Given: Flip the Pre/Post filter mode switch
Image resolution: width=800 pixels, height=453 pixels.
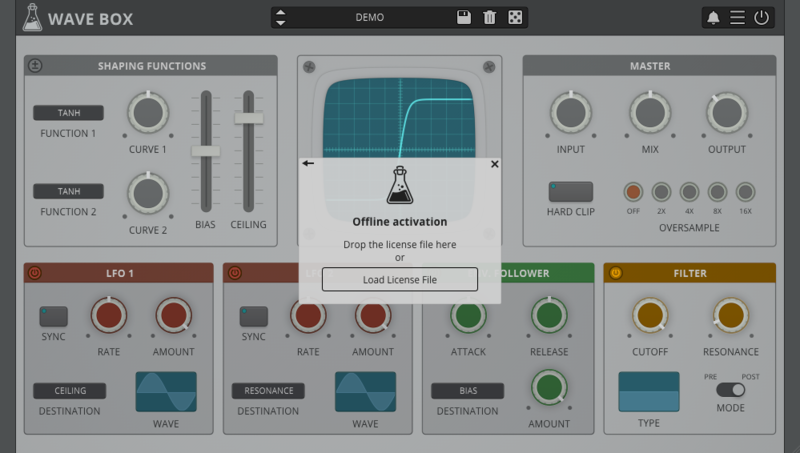Looking at the screenshot, I should pos(731,390).
